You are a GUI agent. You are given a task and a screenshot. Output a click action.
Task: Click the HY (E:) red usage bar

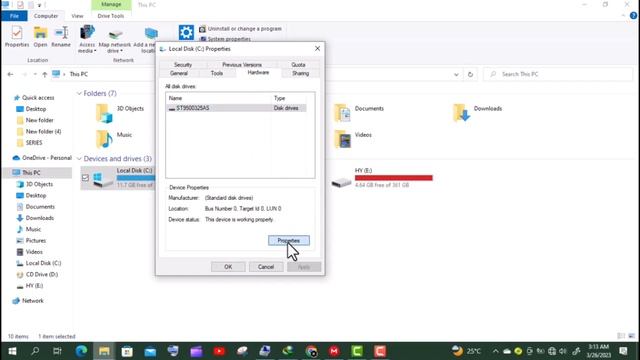tap(393, 178)
